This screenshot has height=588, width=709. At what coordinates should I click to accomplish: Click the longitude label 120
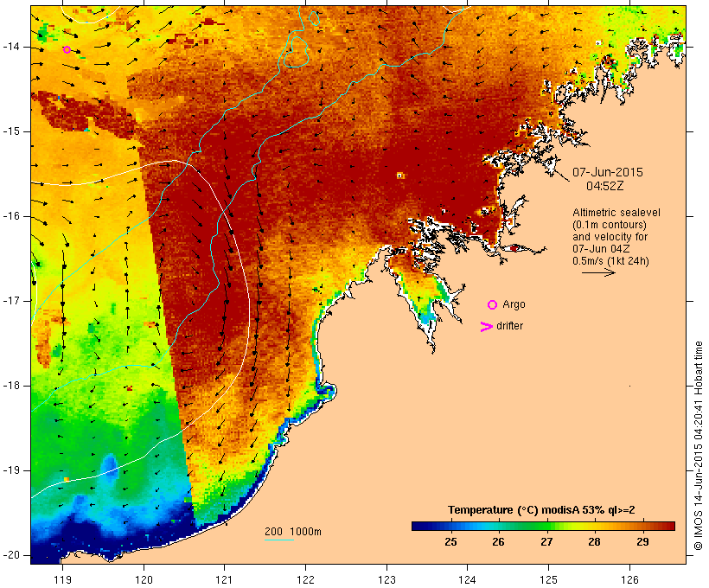(144, 580)
